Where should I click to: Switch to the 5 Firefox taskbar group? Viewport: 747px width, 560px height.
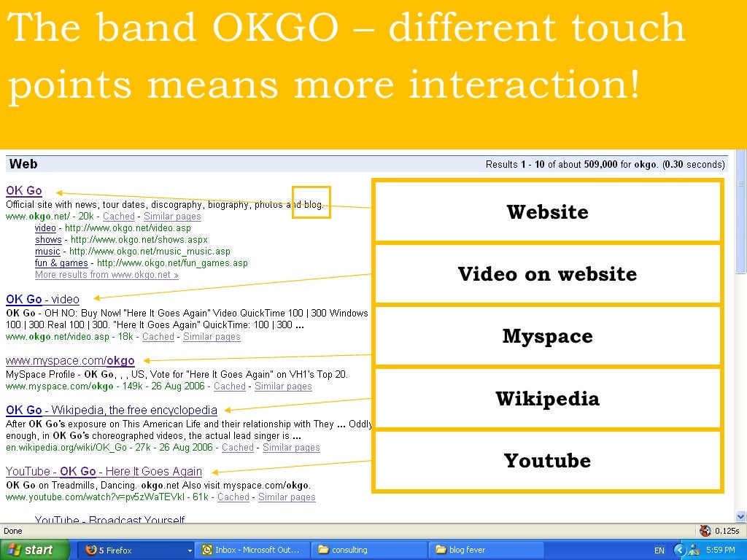click(x=135, y=550)
